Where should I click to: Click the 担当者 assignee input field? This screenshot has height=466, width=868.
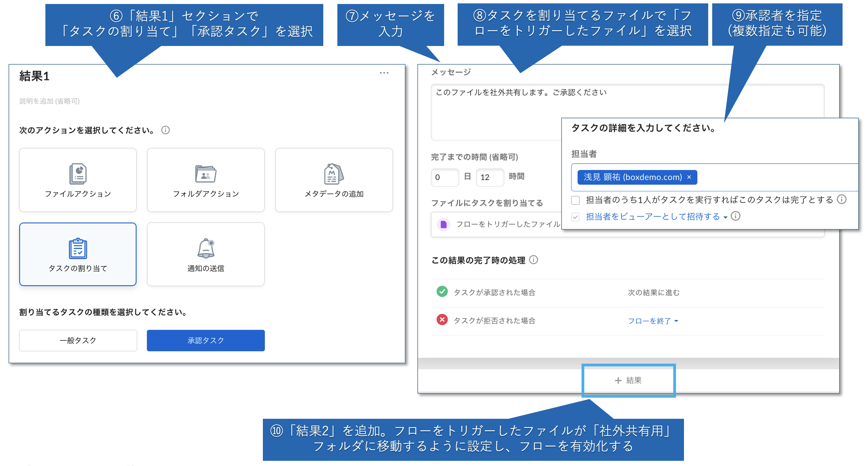[714, 177]
